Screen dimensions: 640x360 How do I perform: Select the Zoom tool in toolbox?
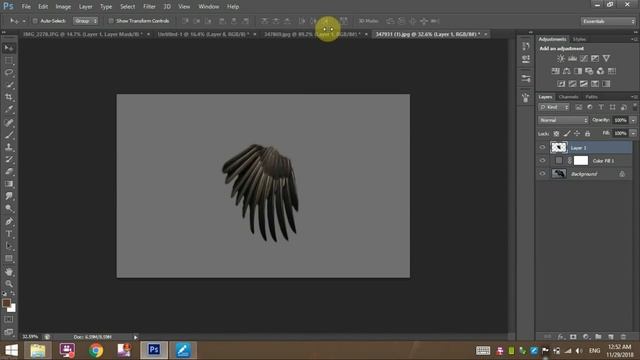(x=9, y=284)
